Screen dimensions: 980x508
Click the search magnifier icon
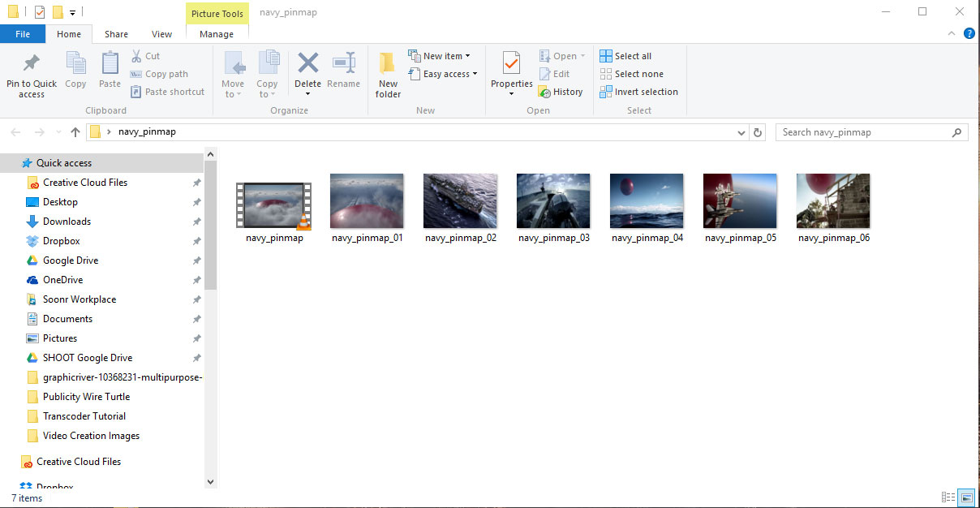[x=957, y=132]
